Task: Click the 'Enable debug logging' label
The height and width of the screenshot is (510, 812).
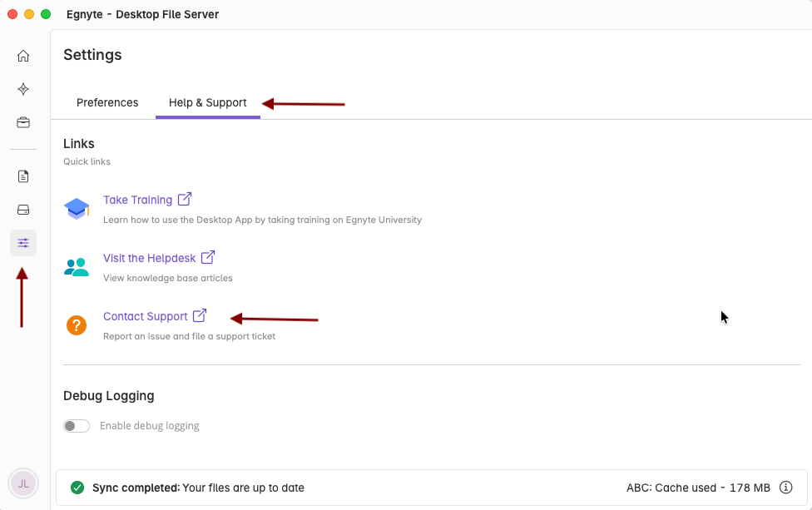Action: [150, 426]
